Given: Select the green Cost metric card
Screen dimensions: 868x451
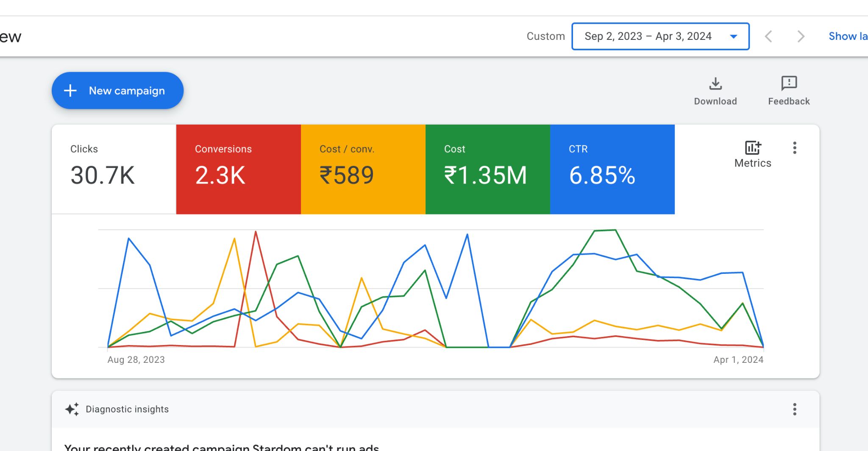Looking at the screenshot, I should point(488,169).
